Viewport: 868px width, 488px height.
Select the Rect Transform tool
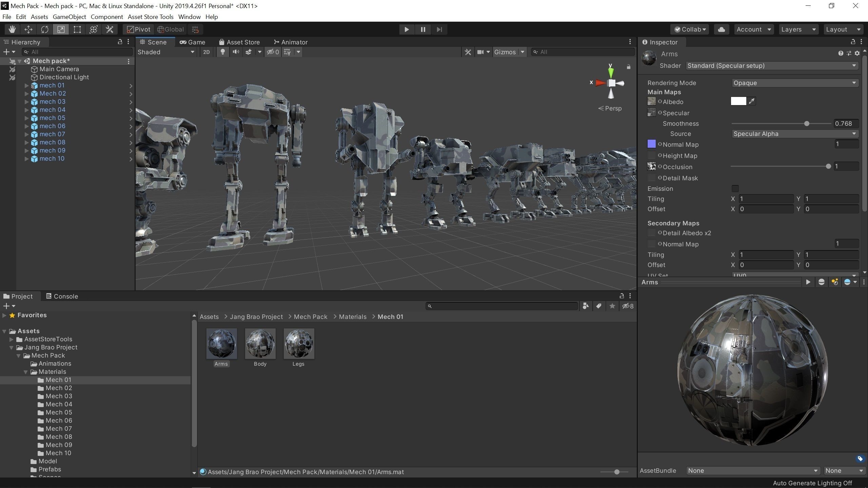(77, 29)
